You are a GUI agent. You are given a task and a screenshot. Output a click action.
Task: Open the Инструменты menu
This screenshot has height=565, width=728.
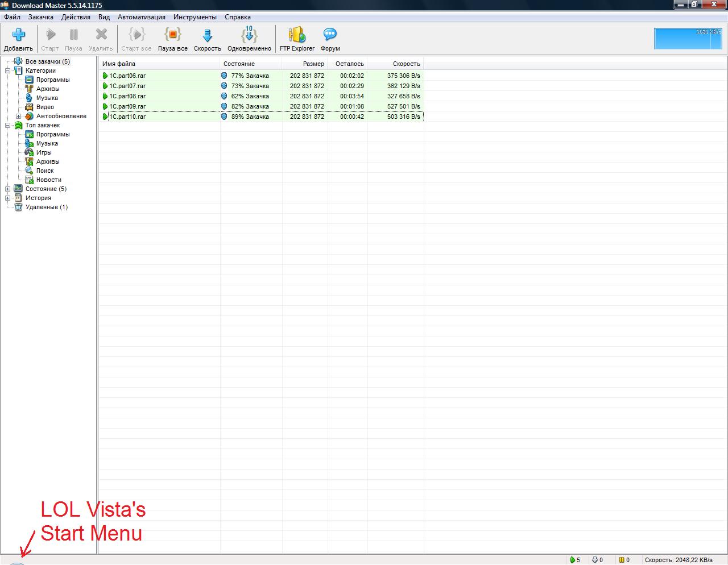[x=195, y=17]
